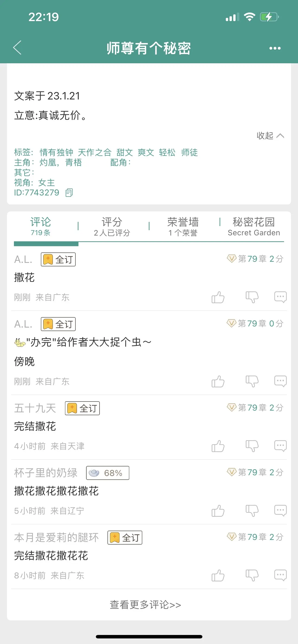The width and height of the screenshot is (298, 644).
Task: Collapse the description with 收起
Action: click(x=270, y=136)
